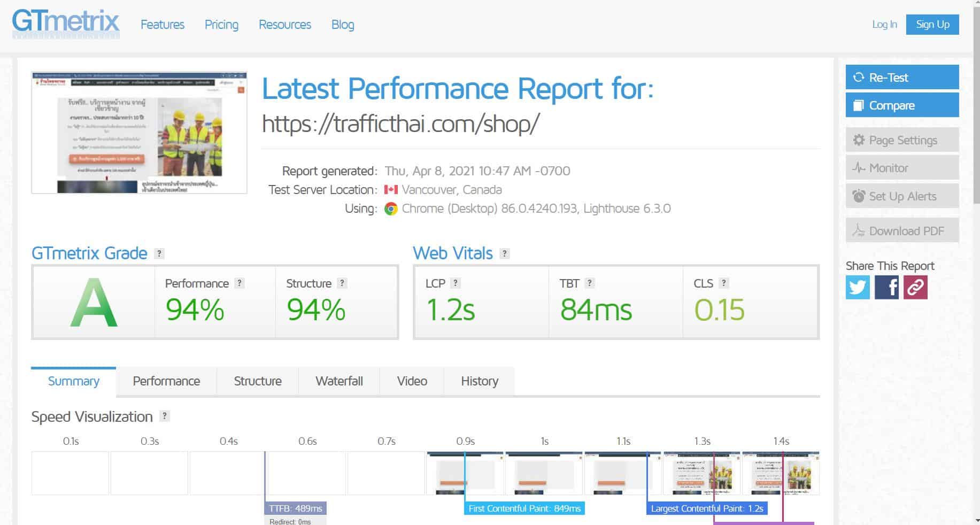
Task: Open the Video tab
Action: click(412, 381)
